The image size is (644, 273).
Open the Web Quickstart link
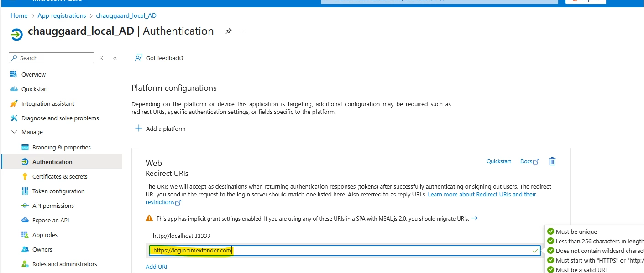(499, 161)
